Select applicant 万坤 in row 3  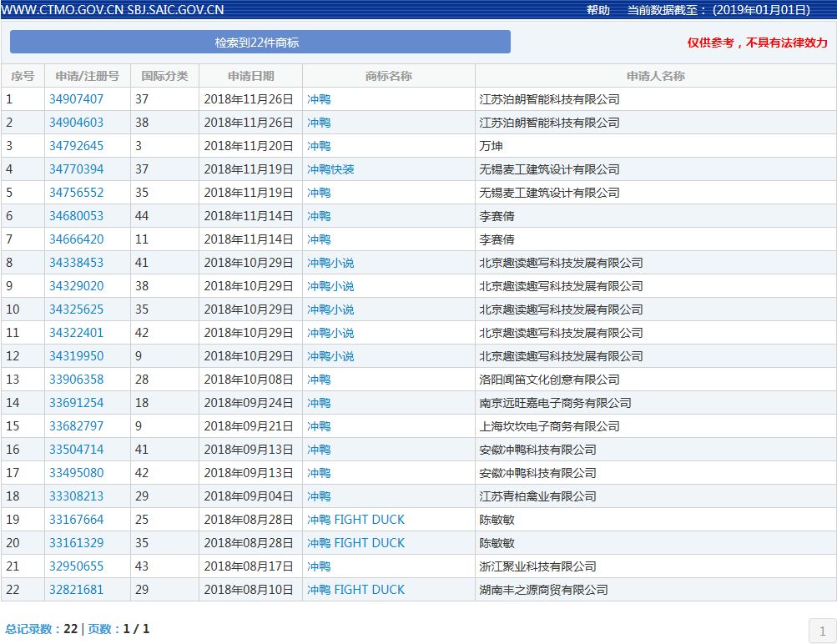491,146
